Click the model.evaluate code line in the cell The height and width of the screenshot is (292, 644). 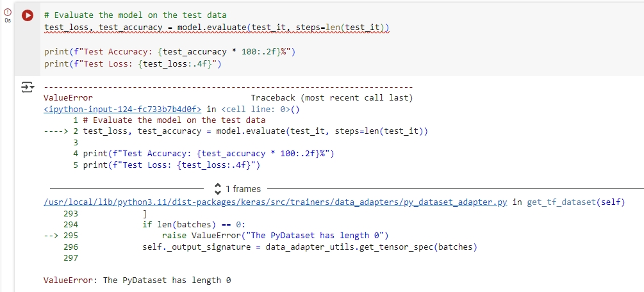(217, 28)
